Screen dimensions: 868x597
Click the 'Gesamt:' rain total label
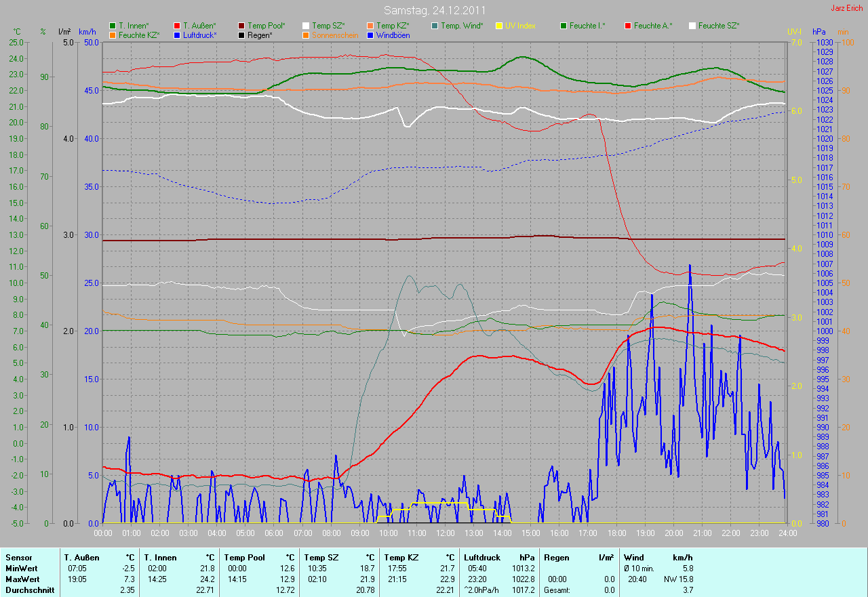[557, 590]
